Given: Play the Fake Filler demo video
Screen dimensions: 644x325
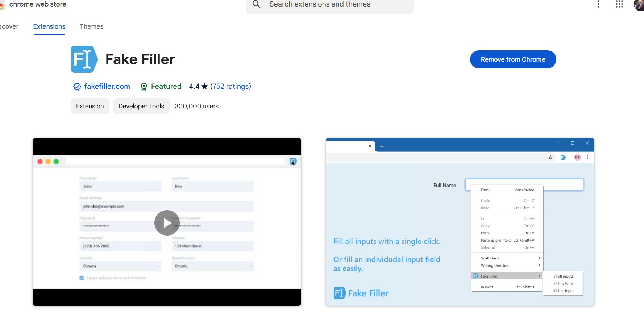Looking at the screenshot, I should [x=167, y=223].
